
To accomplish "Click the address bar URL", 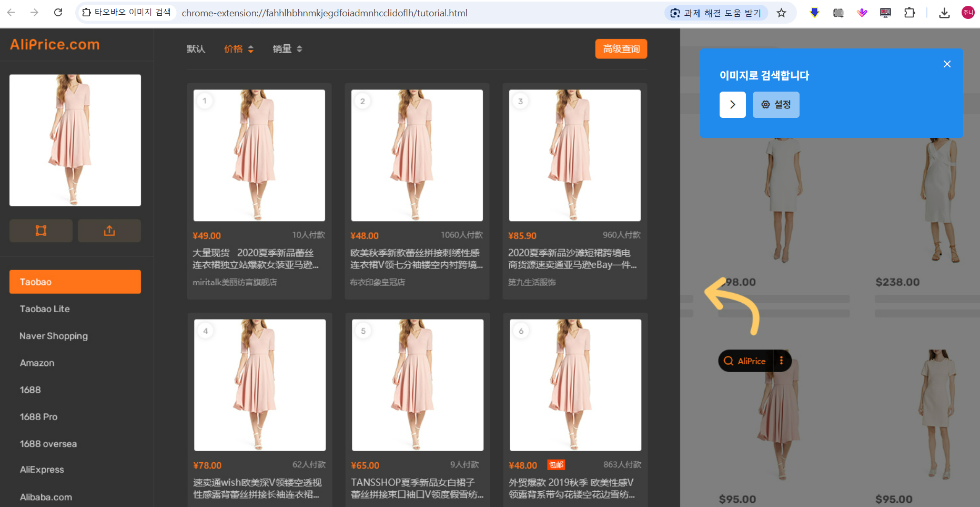I will pyautogui.click(x=325, y=13).
